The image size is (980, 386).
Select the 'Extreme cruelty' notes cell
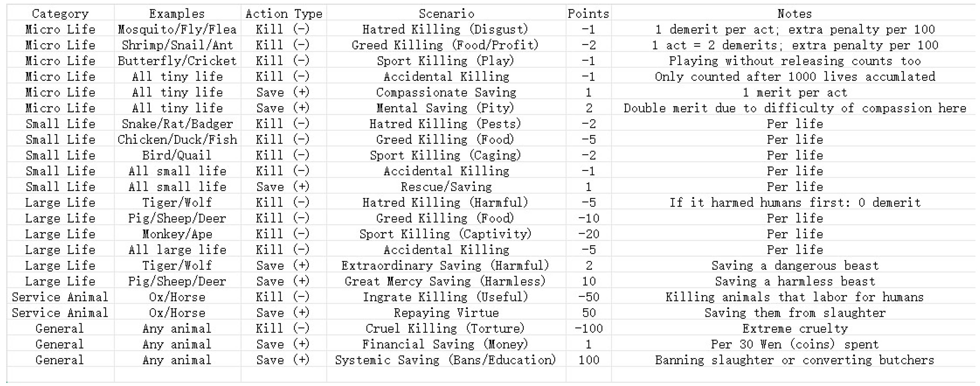click(x=794, y=328)
